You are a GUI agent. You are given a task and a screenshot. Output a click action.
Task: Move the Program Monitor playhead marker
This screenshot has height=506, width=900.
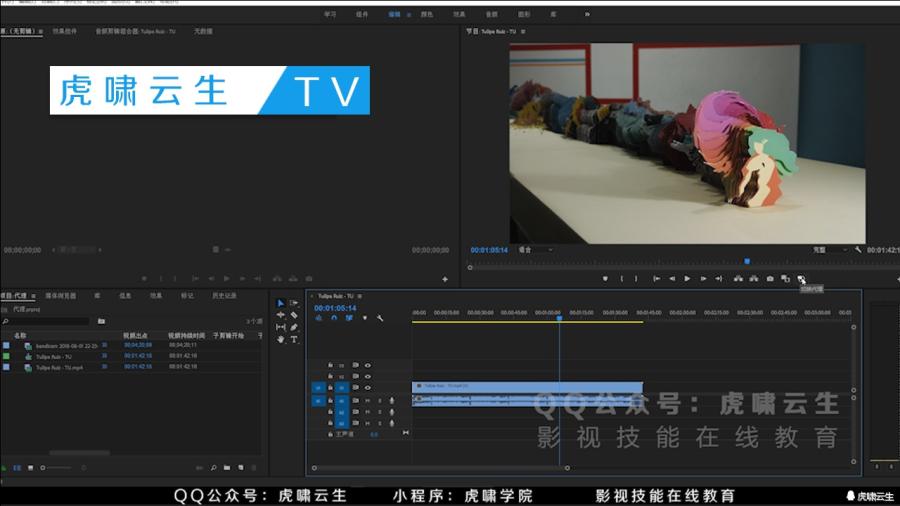[747, 261]
